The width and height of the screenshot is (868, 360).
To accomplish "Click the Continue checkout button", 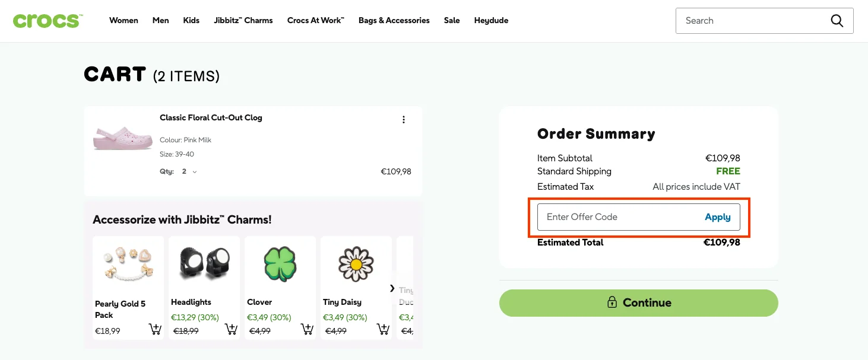I will click(638, 303).
